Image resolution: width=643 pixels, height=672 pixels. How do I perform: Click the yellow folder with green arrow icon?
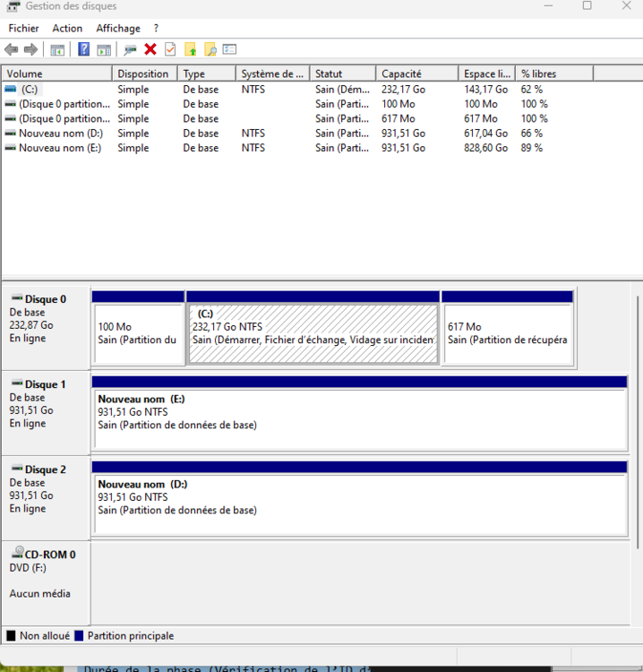pos(190,50)
